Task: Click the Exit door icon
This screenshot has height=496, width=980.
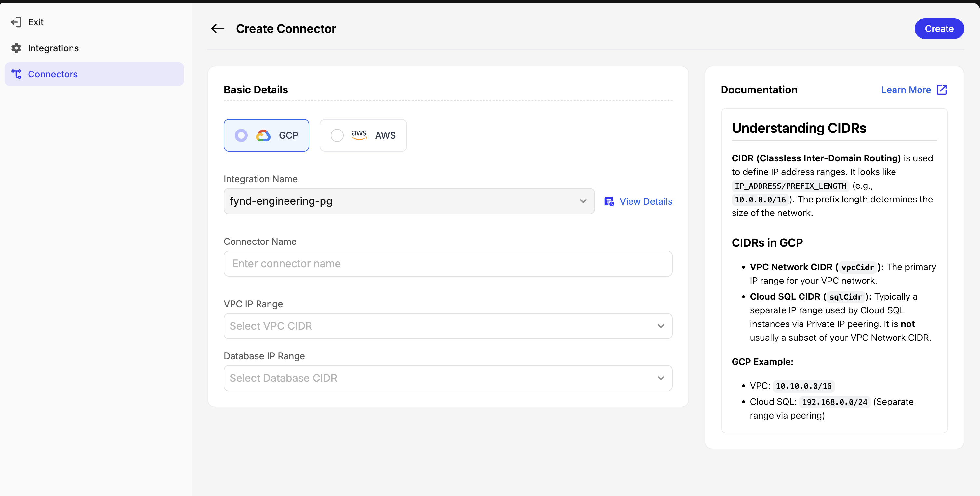Action: click(16, 22)
